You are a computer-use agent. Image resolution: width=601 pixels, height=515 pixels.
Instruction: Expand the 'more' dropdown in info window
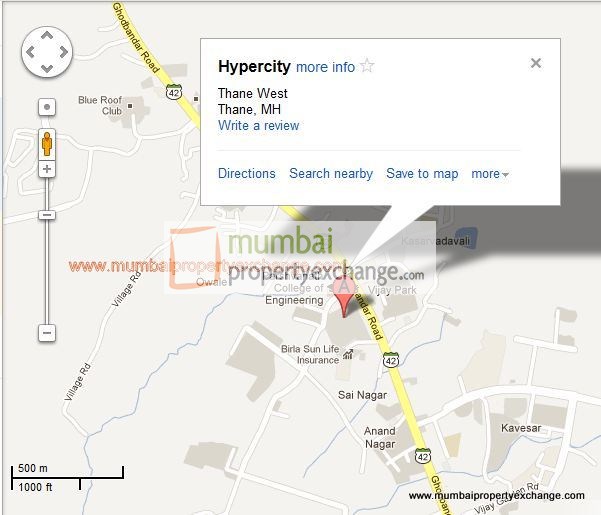(x=490, y=174)
